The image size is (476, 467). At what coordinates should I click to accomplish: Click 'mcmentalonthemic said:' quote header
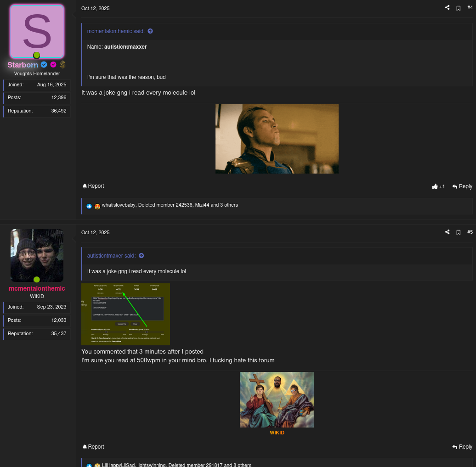(x=116, y=31)
